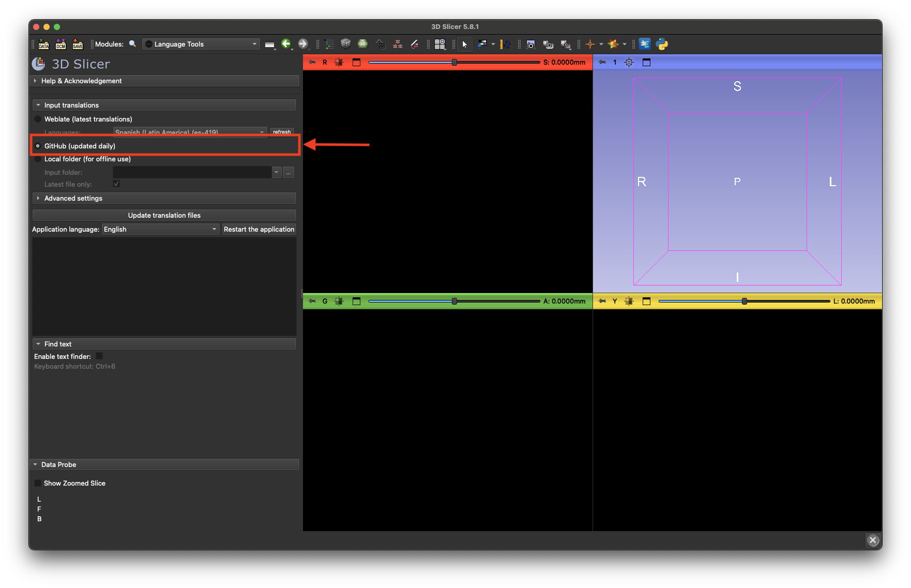Click the red slice view offset slider
The height and width of the screenshot is (588, 911).
pos(454,62)
